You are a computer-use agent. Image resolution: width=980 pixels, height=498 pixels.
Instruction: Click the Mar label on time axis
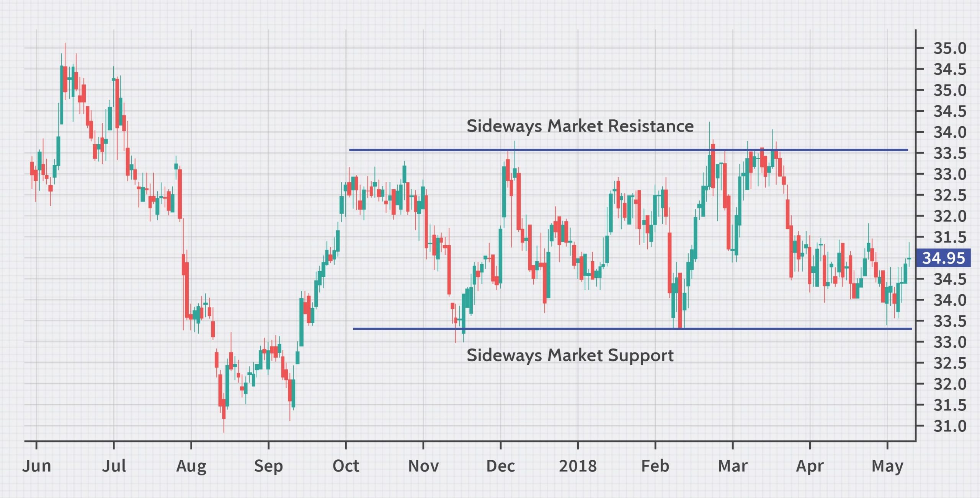pos(733,466)
